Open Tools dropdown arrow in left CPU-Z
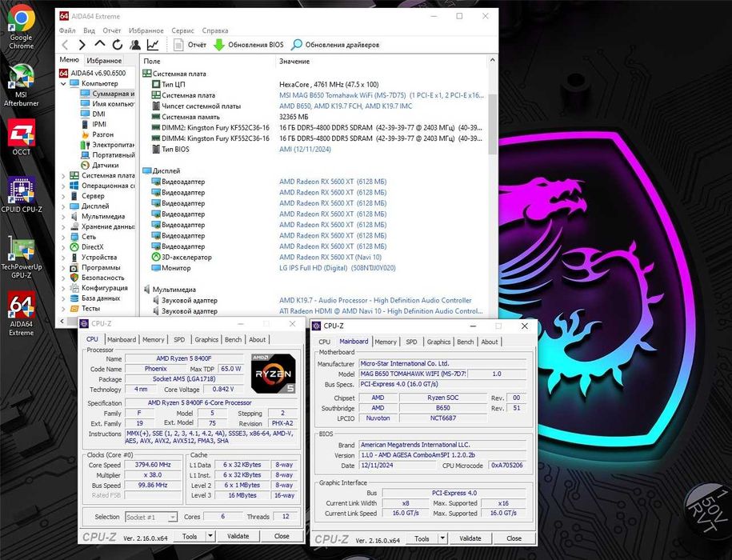Viewport: 732px width, 560px height. tap(210, 536)
